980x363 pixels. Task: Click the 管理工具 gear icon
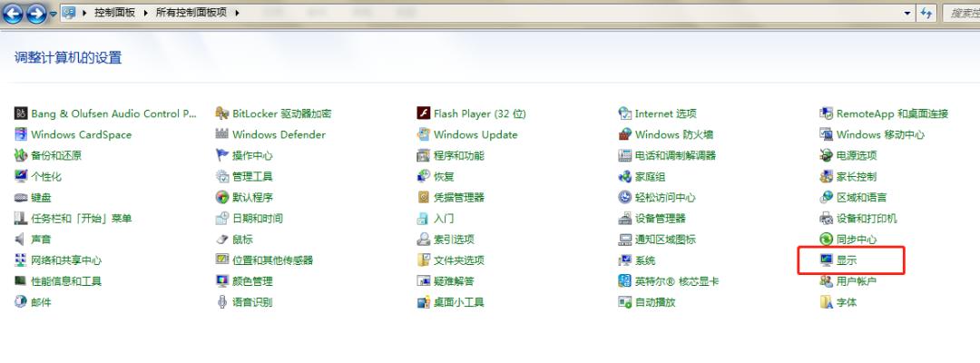point(222,176)
